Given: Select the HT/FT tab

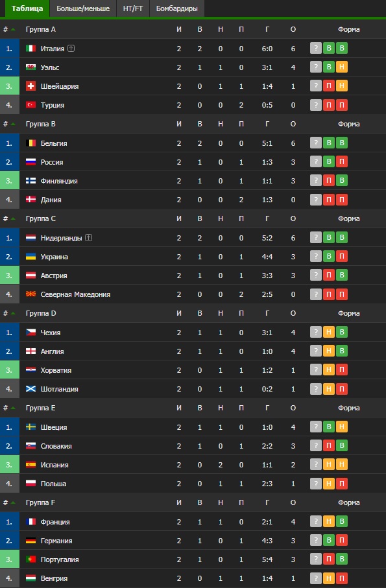Looking at the screenshot, I should click(x=133, y=8).
